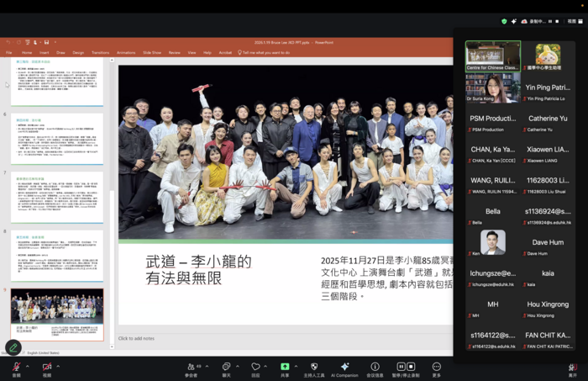Open the Transitions ribbon tab
588x381 pixels.
pos(101,52)
